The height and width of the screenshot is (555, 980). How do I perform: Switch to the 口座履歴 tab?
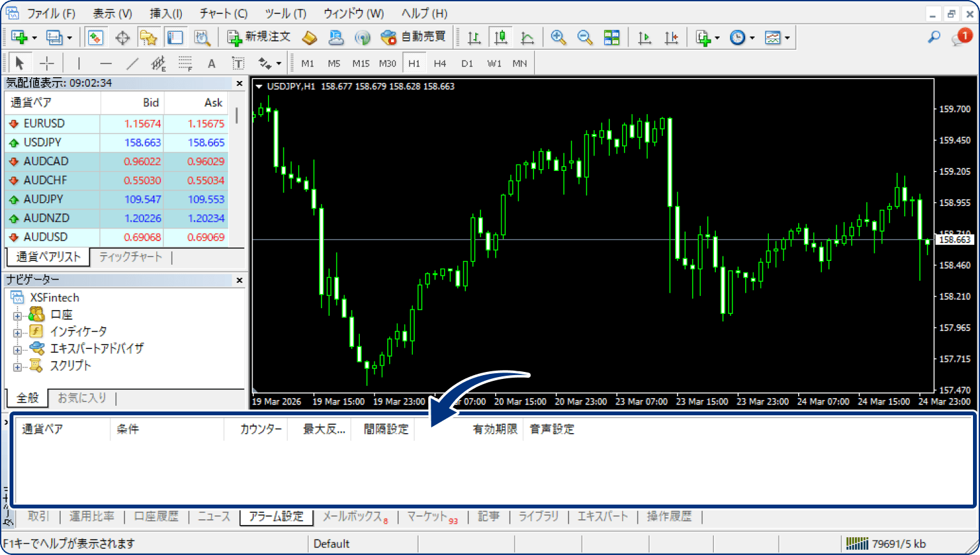pyautogui.click(x=156, y=516)
